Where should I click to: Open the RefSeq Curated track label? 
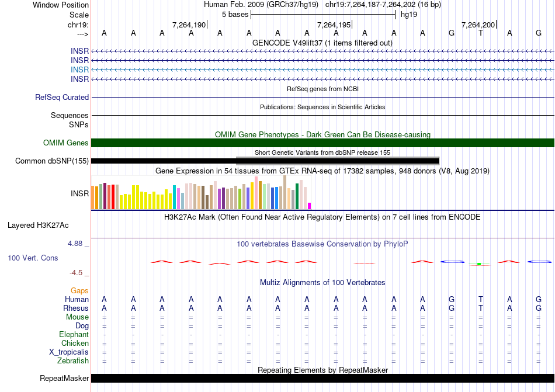(x=62, y=98)
